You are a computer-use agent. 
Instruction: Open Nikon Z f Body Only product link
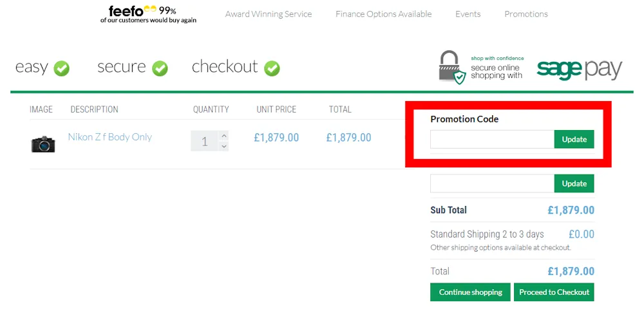(x=109, y=137)
